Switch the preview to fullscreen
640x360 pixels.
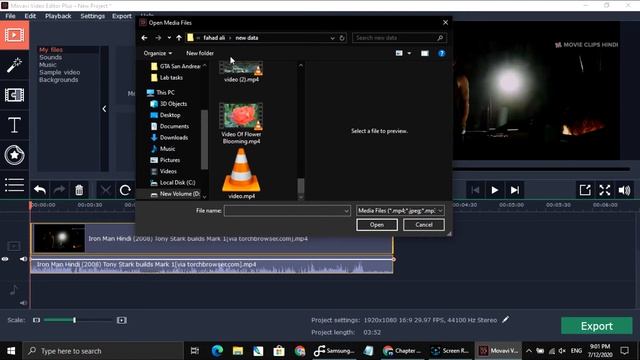point(604,190)
